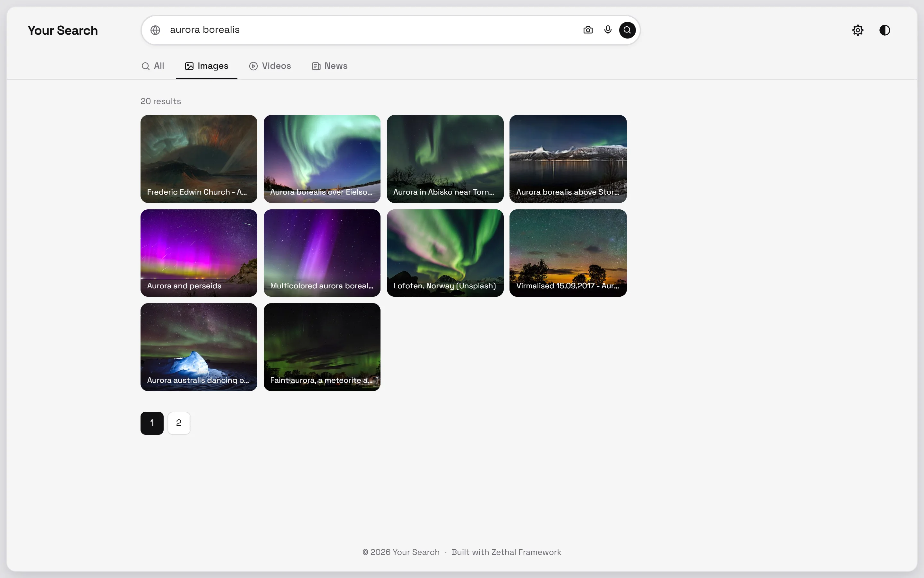Go to results page 2
924x578 pixels.
pyautogui.click(x=179, y=423)
